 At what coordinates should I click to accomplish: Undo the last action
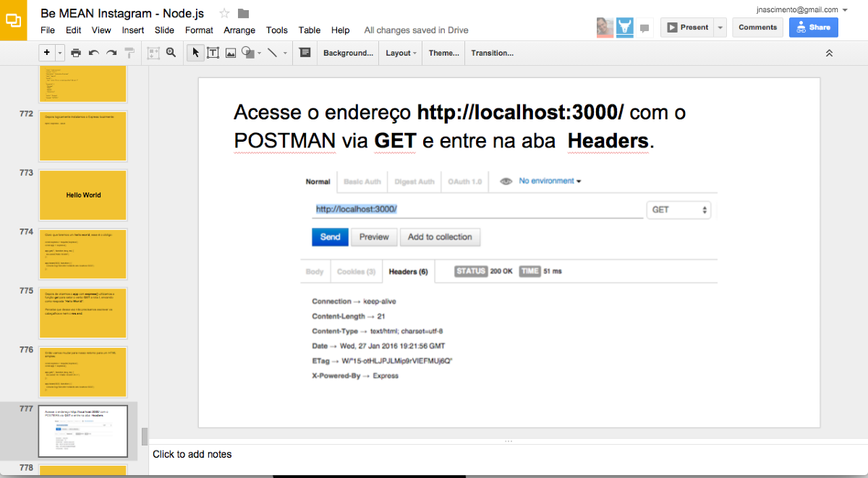coord(94,53)
